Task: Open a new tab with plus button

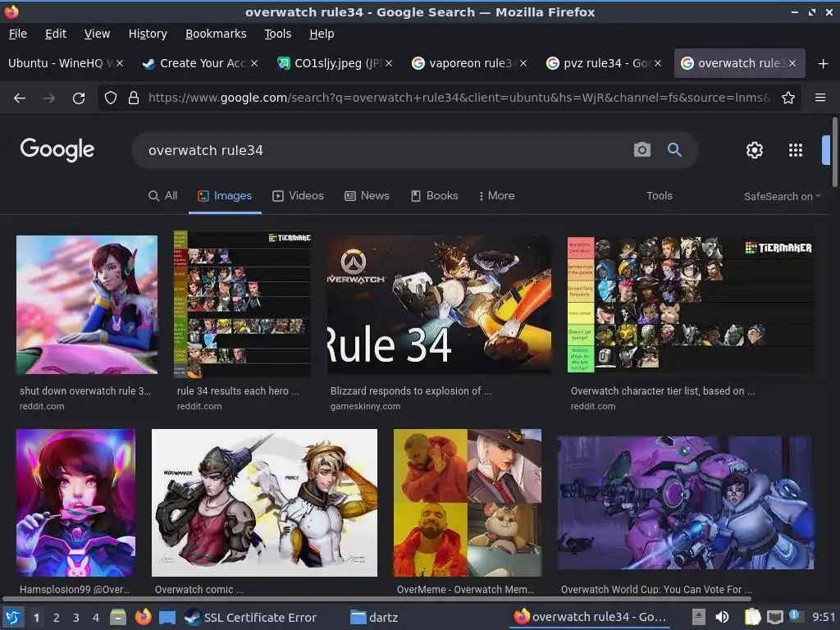Action: point(824,64)
